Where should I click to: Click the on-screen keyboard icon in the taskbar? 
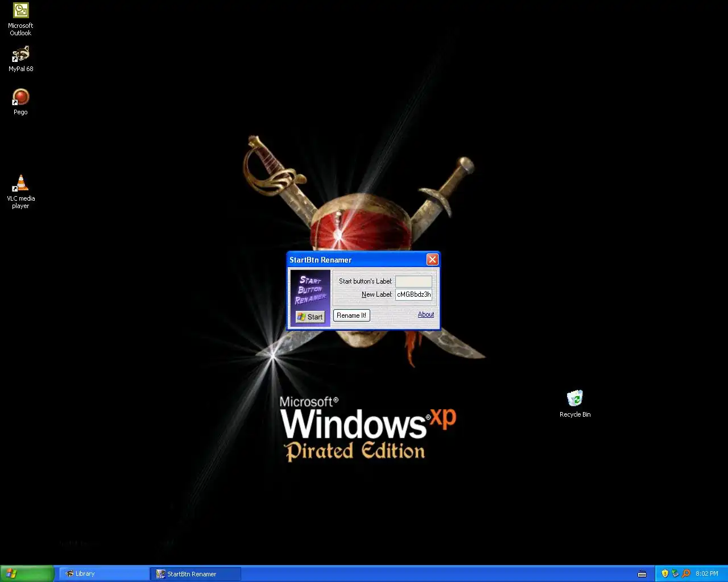tap(642, 574)
